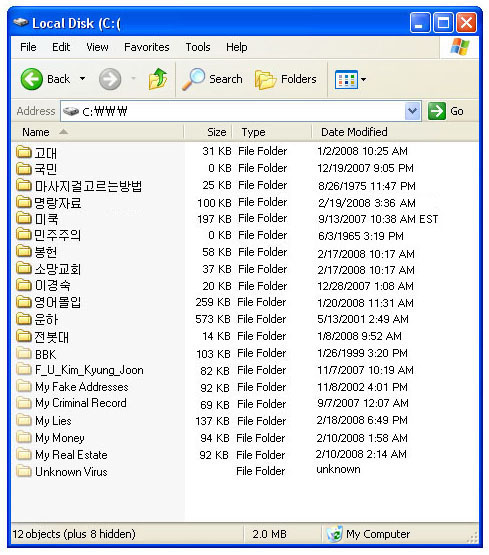Click the green Back arrow icon

pos(31,79)
